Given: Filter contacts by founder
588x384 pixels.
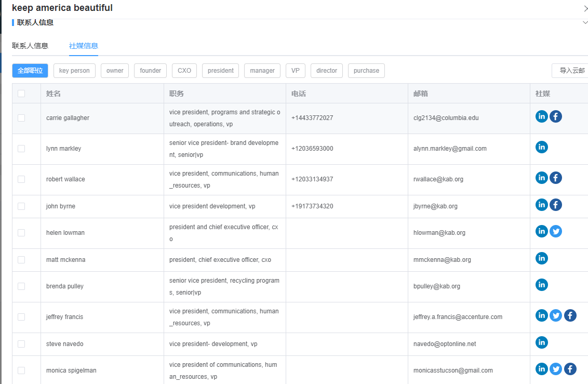Looking at the screenshot, I should (150, 71).
